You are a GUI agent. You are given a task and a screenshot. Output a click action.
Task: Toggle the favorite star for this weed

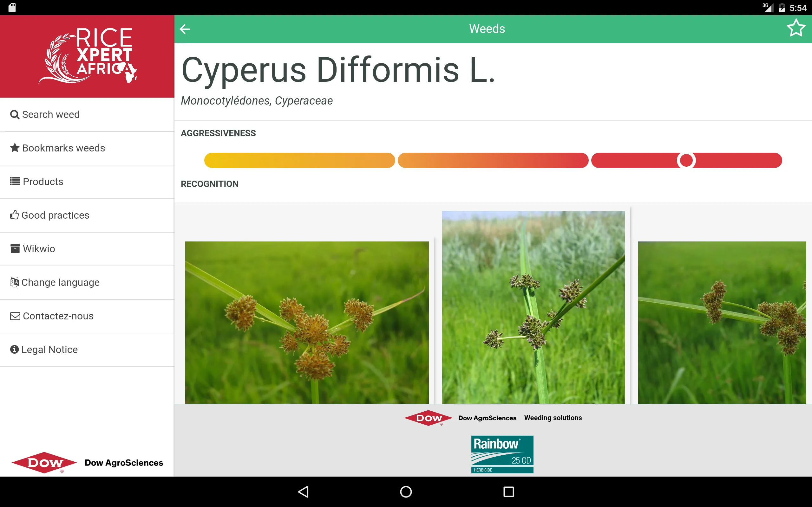pos(796,28)
